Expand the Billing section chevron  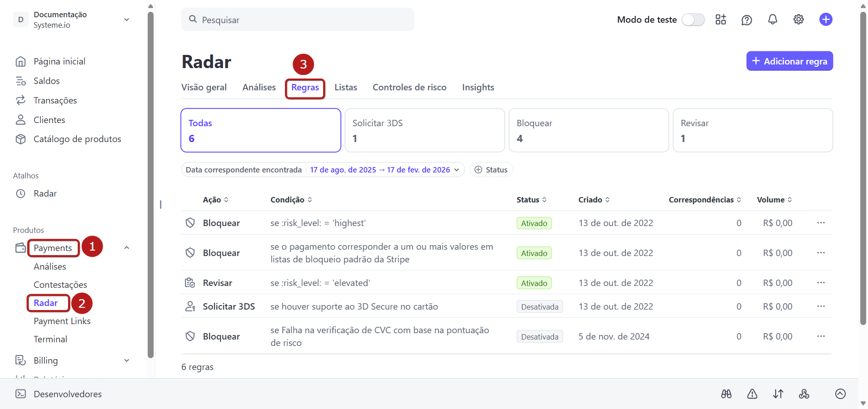[x=127, y=360]
